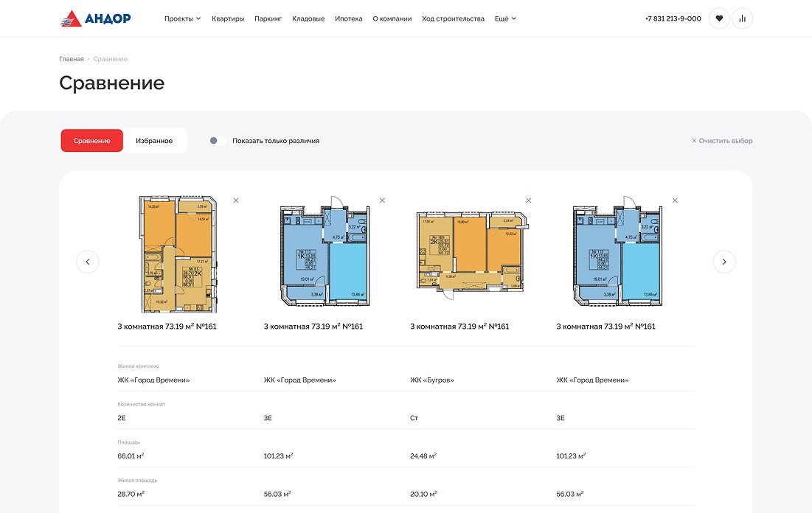Remove second apartment from comparison
Image resolution: width=812 pixels, height=513 pixels.
[382, 200]
